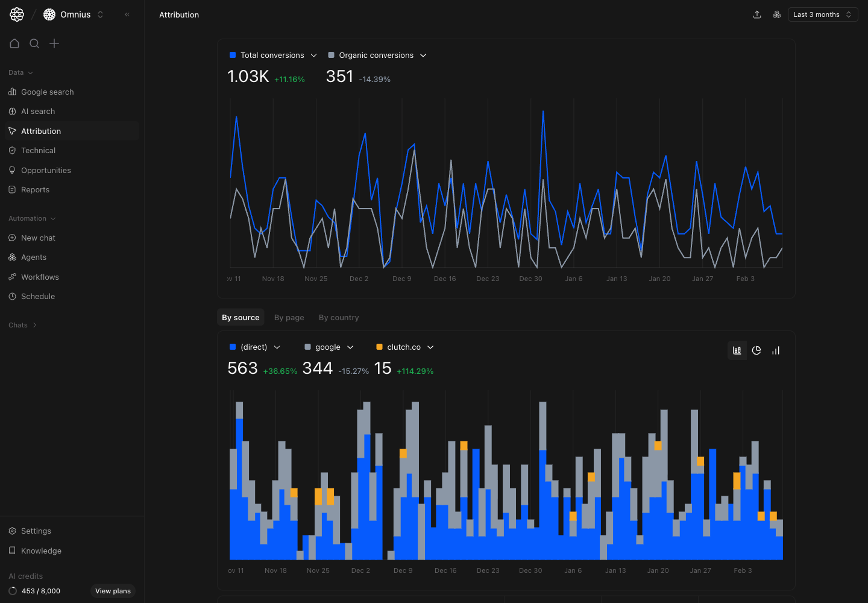
Task: Switch chart to pie chart view
Action: pyautogui.click(x=756, y=350)
